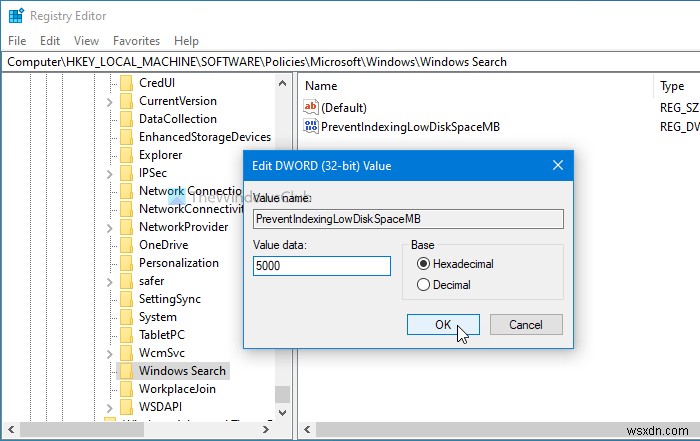Select the OneDrive key label
The image size is (700, 441).
point(163,245)
